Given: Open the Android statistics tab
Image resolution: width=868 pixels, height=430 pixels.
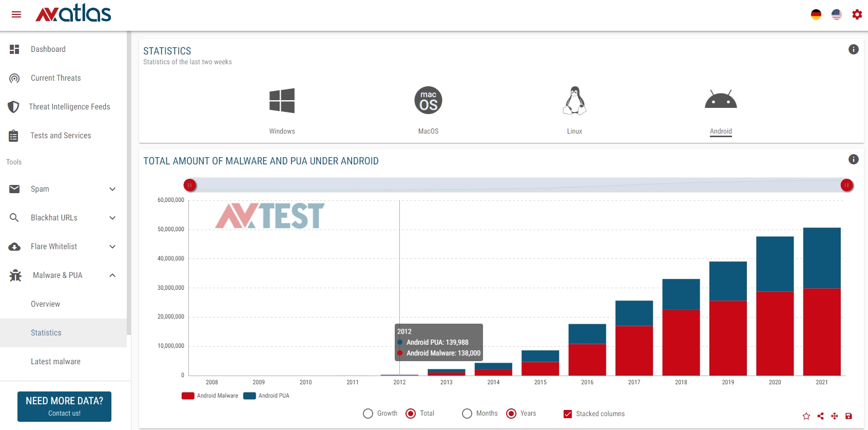Looking at the screenshot, I should (x=721, y=109).
